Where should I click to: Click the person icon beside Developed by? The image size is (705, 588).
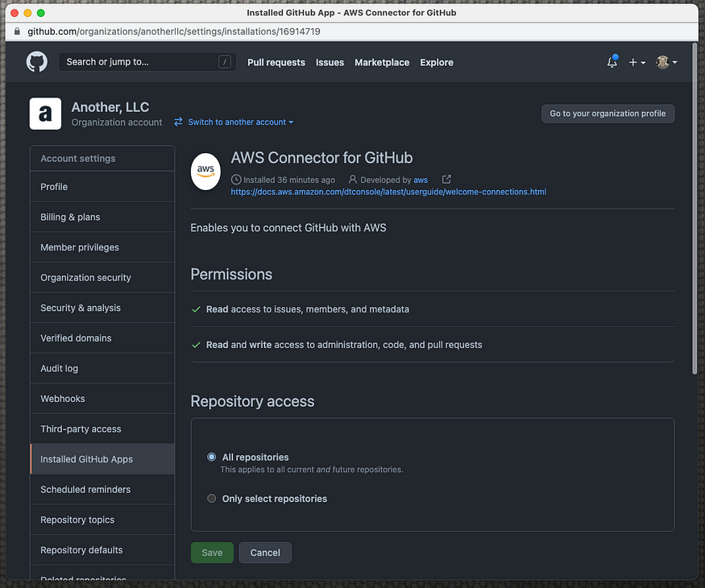click(353, 180)
